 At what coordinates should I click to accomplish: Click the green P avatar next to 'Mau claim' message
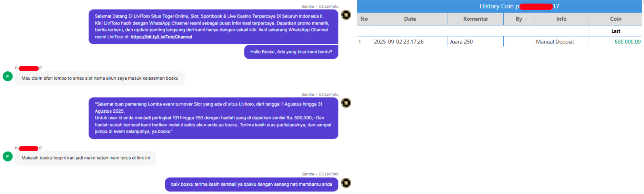(8, 76)
